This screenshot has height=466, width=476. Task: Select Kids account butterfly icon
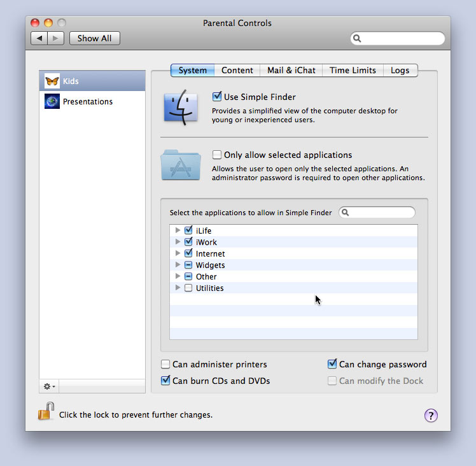52,81
